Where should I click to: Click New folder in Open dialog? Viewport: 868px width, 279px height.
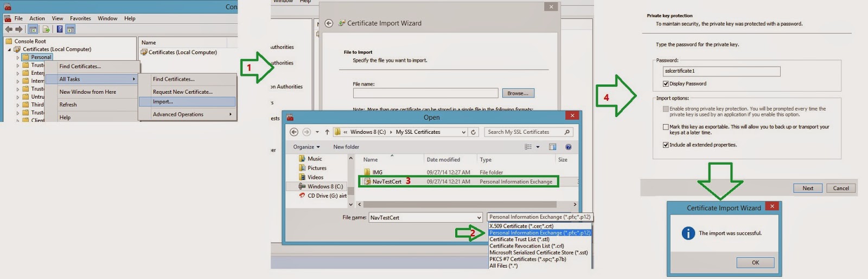pos(346,147)
